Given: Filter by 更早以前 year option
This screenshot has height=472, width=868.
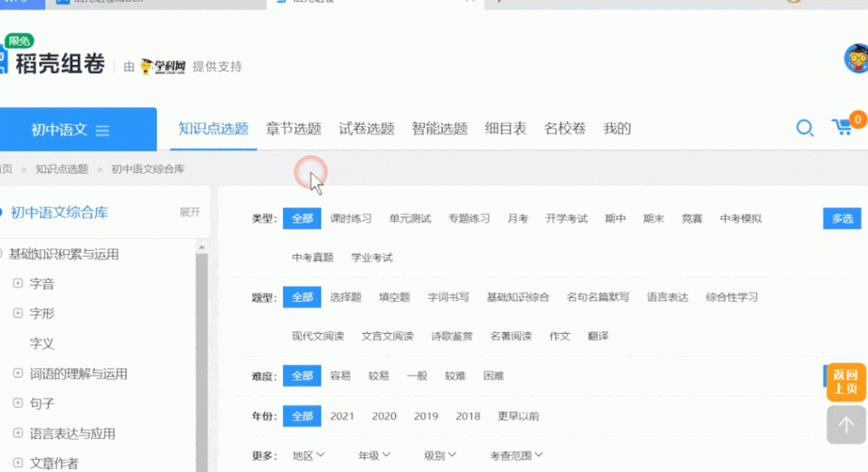Looking at the screenshot, I should coord(518,416).
